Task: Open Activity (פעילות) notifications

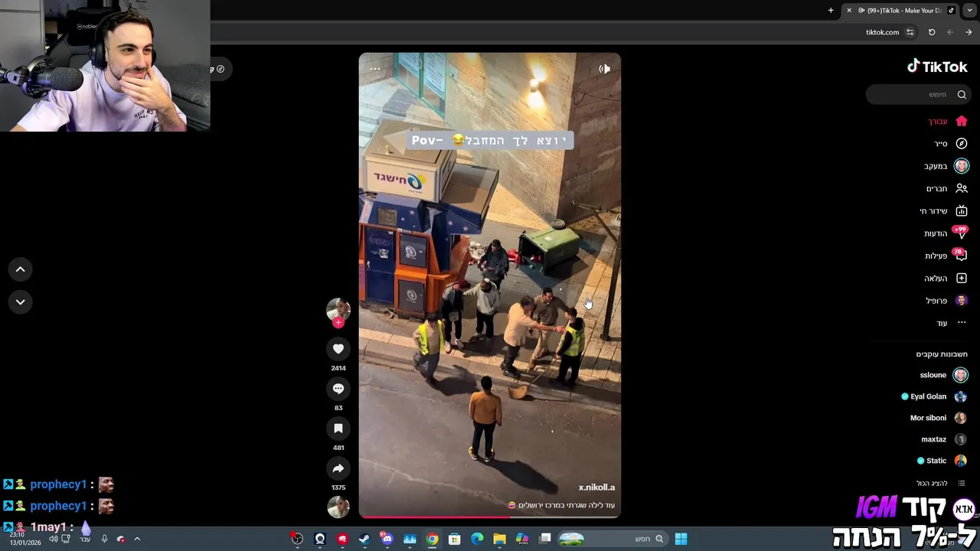Action: pos(946,256)
